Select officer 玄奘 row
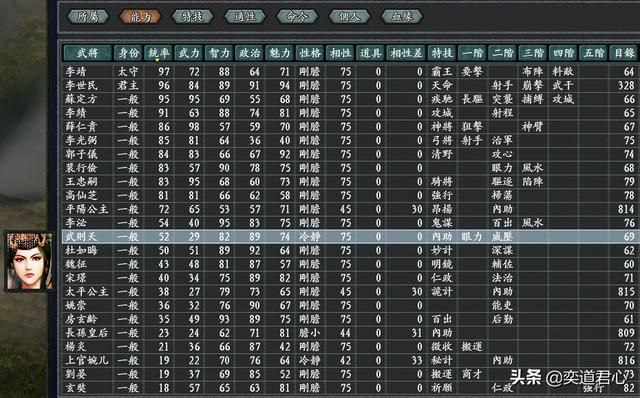 coord(351,388)
